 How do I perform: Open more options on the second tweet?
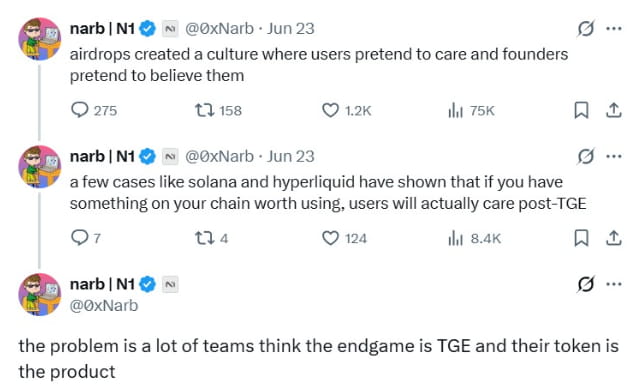[x=614, y=156]
